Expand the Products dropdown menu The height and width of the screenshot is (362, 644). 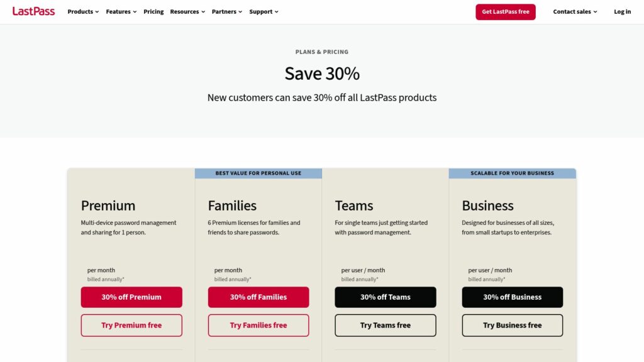(x=83, y=11)
